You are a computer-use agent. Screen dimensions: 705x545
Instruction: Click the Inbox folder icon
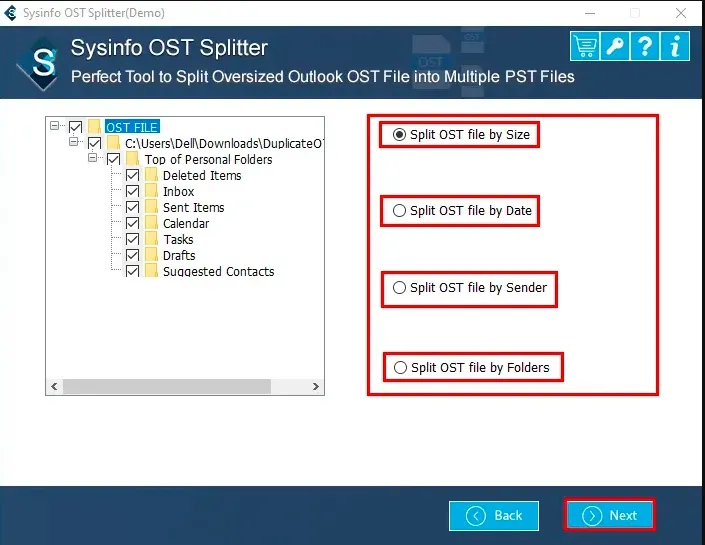tap(152, 191)
